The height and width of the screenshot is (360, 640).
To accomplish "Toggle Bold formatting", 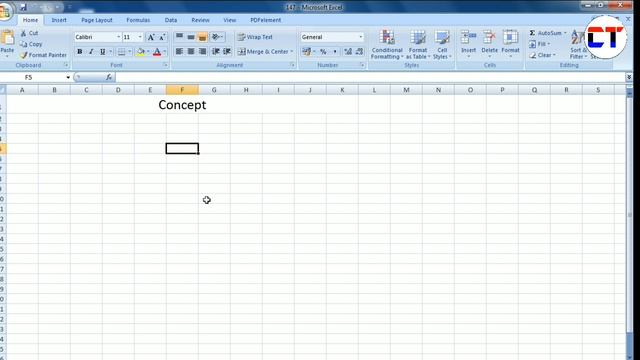I will (80, 52).
